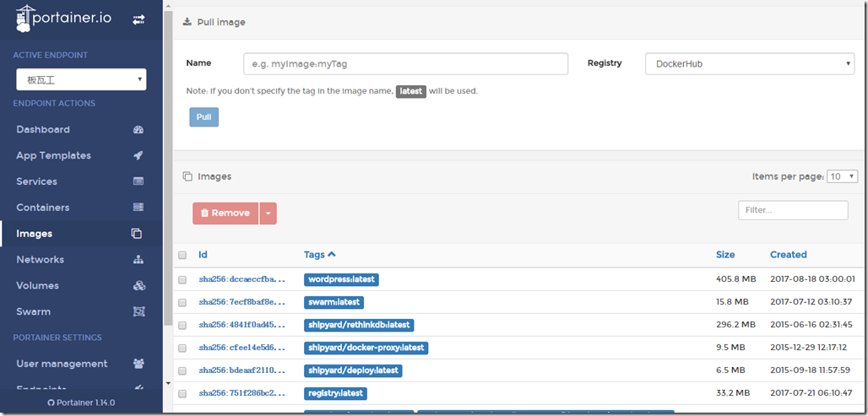Click the 2017-07-12 03:10:37 created date
Viewport: 868px width, 416px height.
[812, 303]
